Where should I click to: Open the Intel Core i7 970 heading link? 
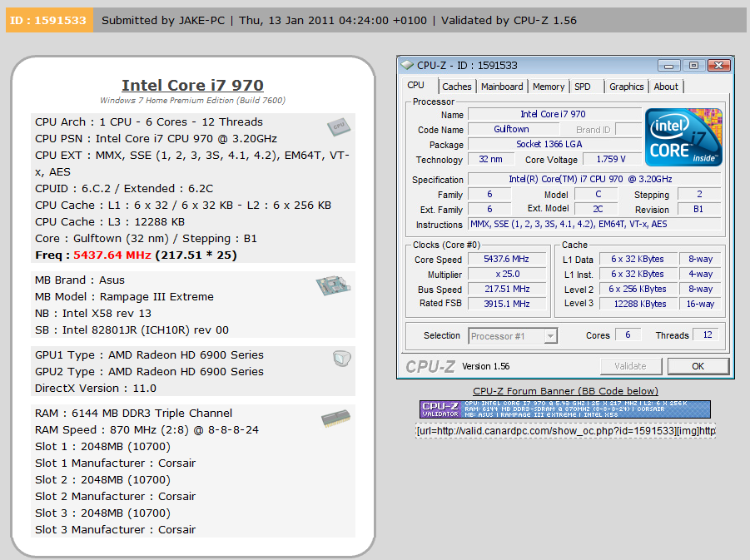(x=192, y=85)
